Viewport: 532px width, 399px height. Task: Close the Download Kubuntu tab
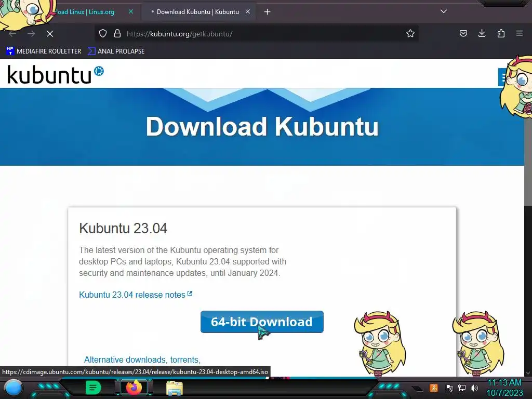click(248, 11)
